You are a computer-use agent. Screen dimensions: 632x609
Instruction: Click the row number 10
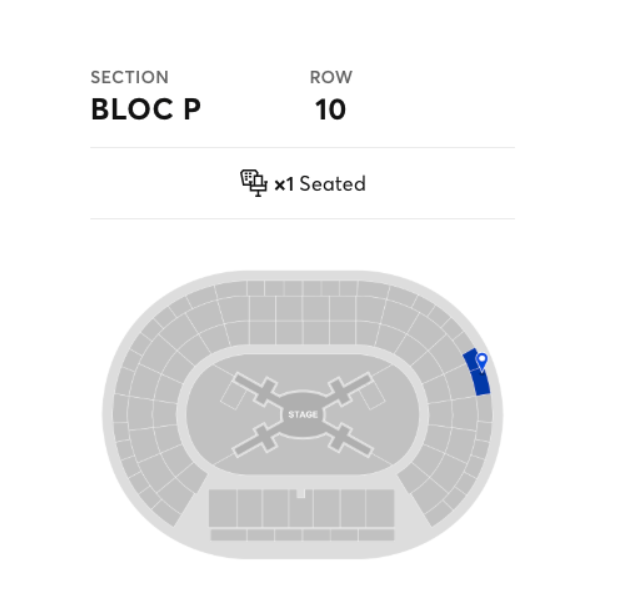[x=330, y=109]
